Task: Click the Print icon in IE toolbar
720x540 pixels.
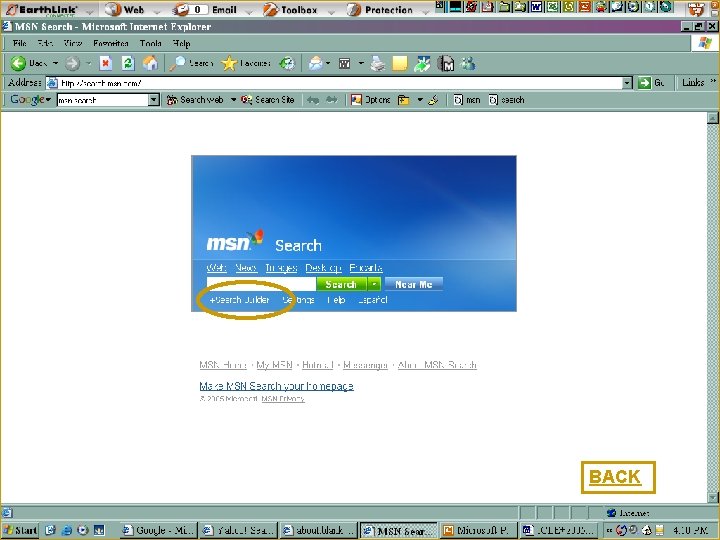Action: pyautogui.click(x=378, y=63)
